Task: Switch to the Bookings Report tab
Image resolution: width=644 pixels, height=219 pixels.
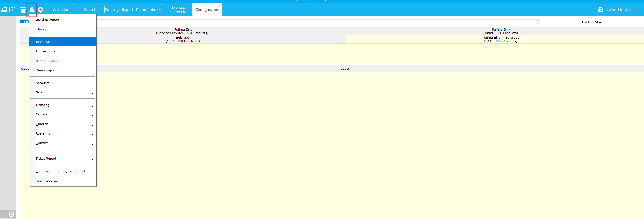Action: click(119, 10)
